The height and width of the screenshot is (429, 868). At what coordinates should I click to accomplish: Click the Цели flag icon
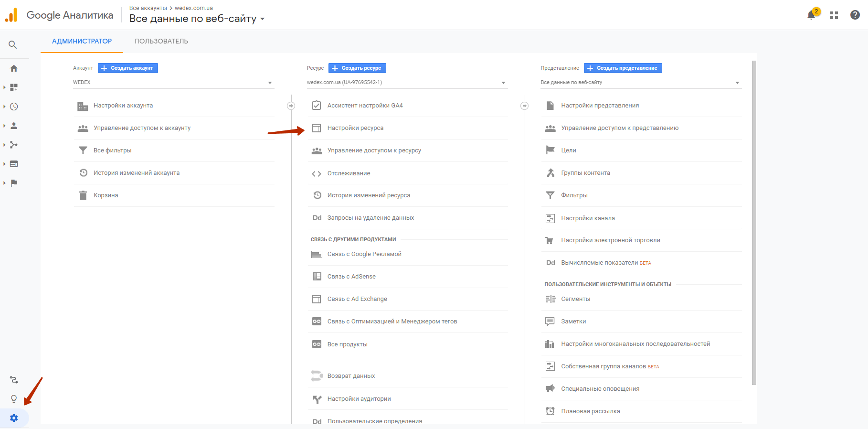(550, 150)
